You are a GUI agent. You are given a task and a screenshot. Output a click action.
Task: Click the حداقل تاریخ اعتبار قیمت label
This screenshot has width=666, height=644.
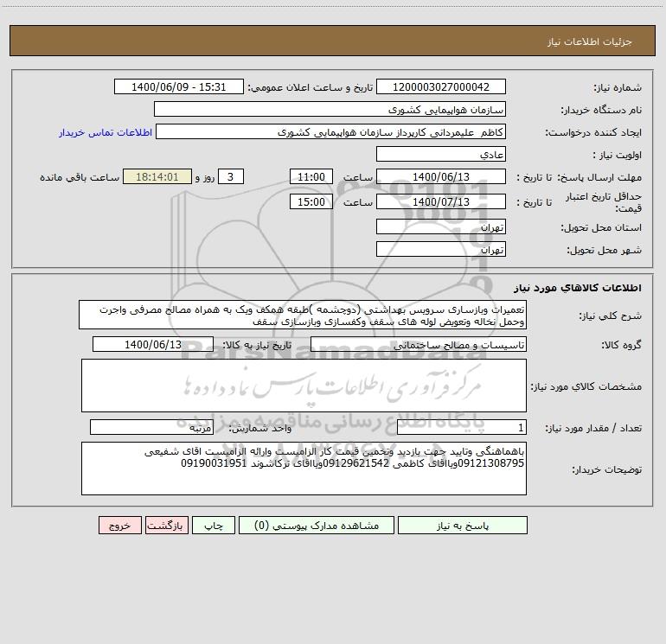coord(604,202)
